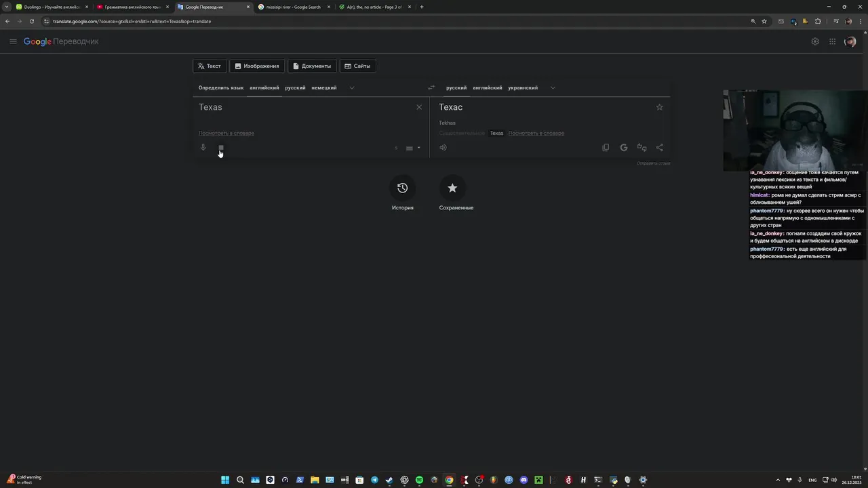The image size is (868, 488).
Task: Swap source and target languages
Action: [431, 87]
